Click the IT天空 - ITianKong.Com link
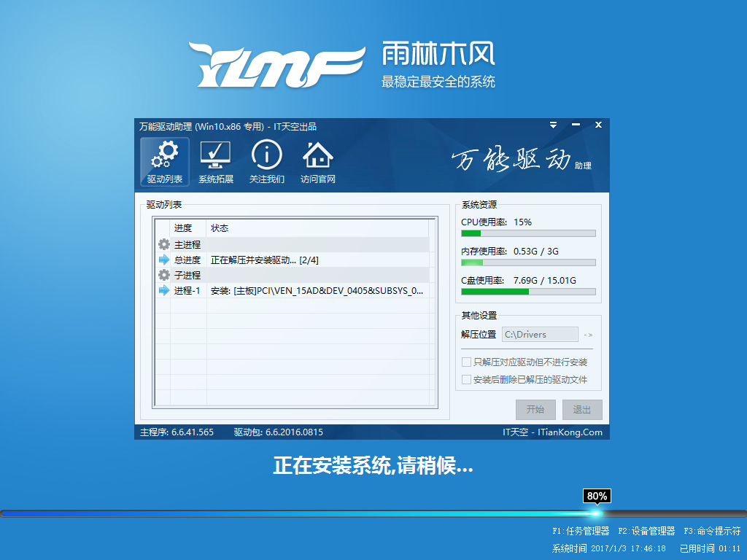The image size is (747, 560). [552, 432]
